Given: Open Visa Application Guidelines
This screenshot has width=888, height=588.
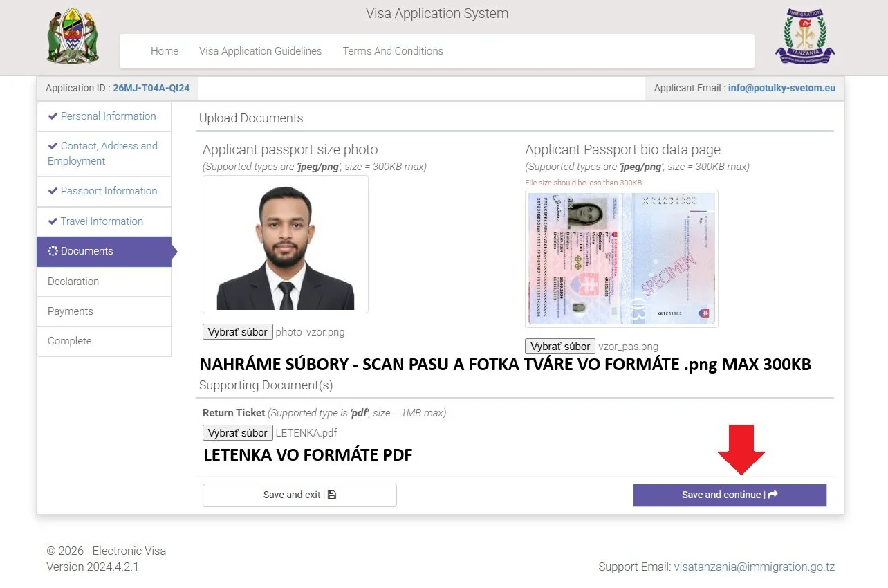Looking at the screenshot, I should click(261, 51).
